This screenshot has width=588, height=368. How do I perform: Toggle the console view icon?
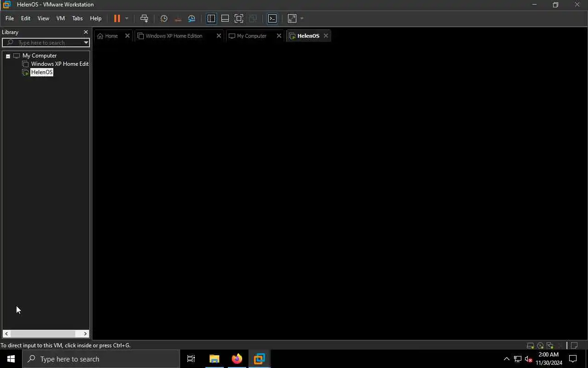(x=272, y=18)
